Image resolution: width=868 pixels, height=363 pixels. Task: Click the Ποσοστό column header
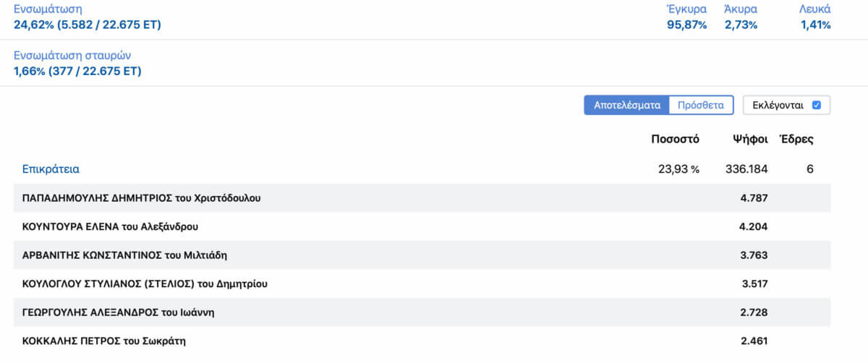click(675, 140)
